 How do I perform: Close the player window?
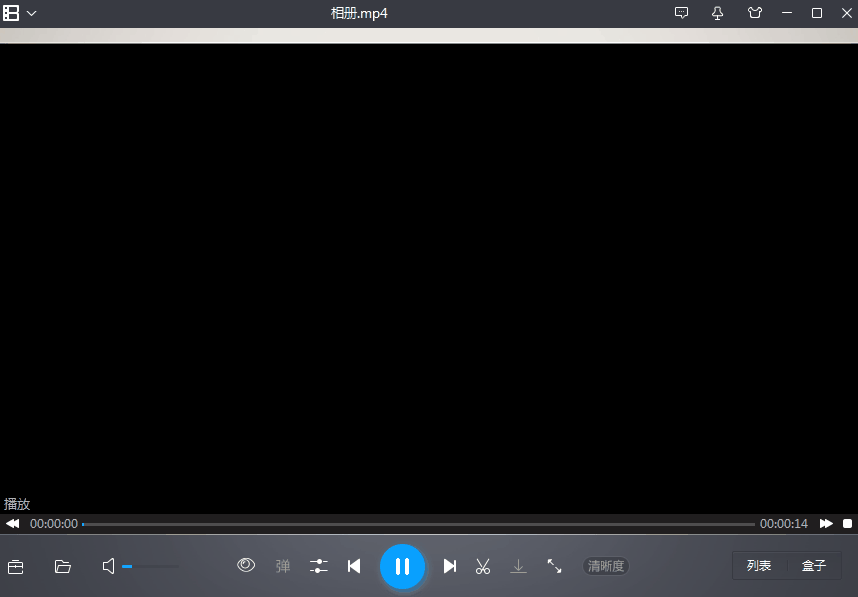tap(847, 13)
